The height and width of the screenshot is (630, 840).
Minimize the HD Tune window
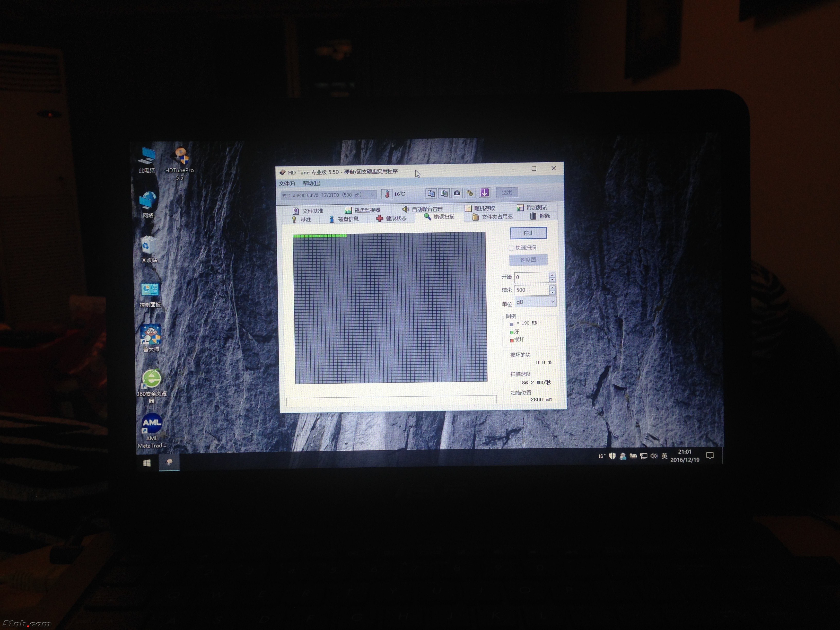(x=514, y=169)
